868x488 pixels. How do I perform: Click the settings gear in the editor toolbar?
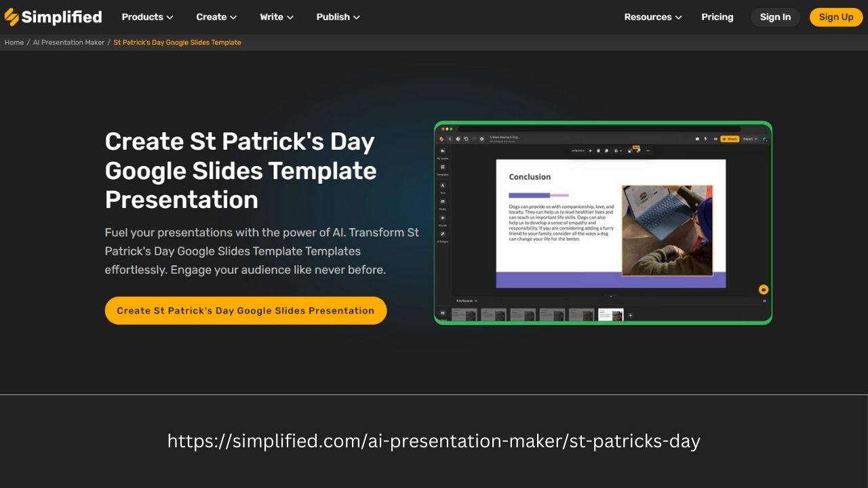point(481,138)
